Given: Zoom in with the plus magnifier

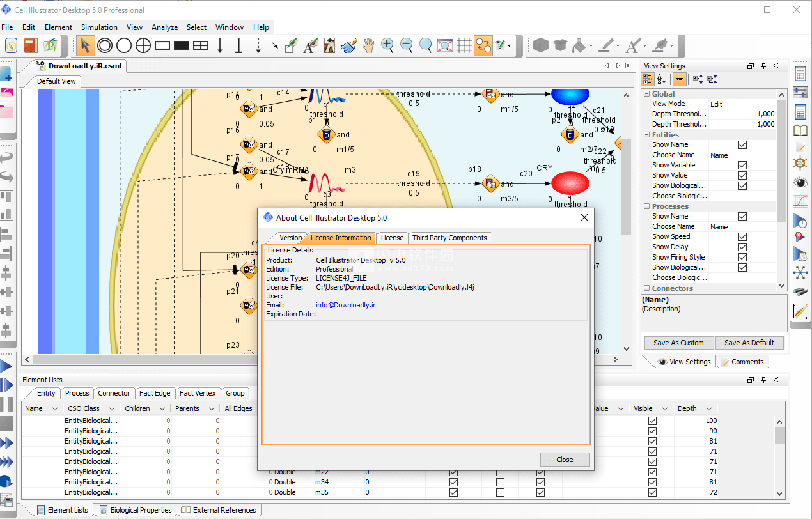Looking at the screenshot, I should [x=387, y=45].
